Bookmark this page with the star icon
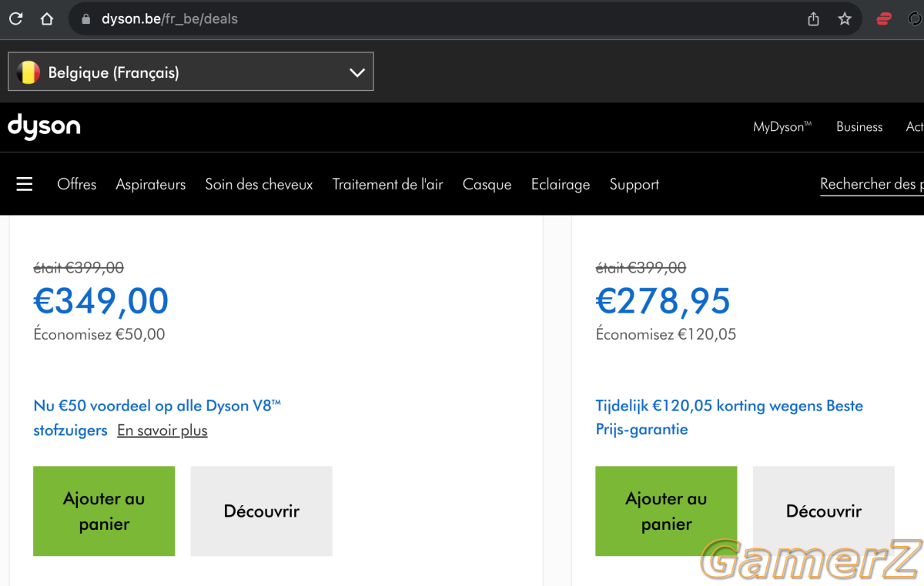Image resolution: width=924 pixels, height=586 pixels. (845, 19)
